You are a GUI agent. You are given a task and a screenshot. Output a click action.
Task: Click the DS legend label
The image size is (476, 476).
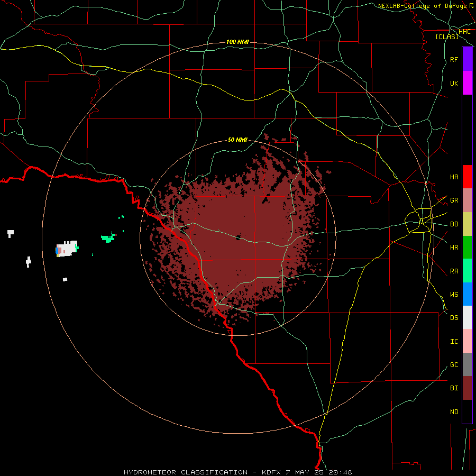point(454,318)
